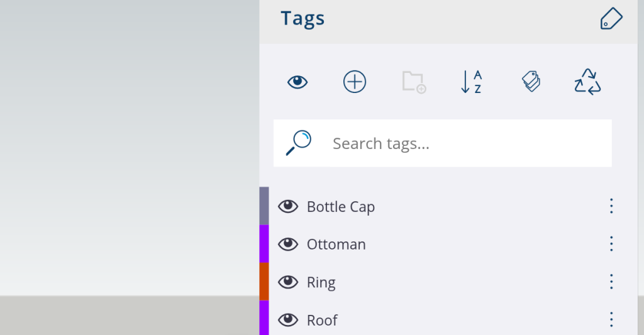Click the Ring tag label
The image size is (644, 335).
[321, 283]
